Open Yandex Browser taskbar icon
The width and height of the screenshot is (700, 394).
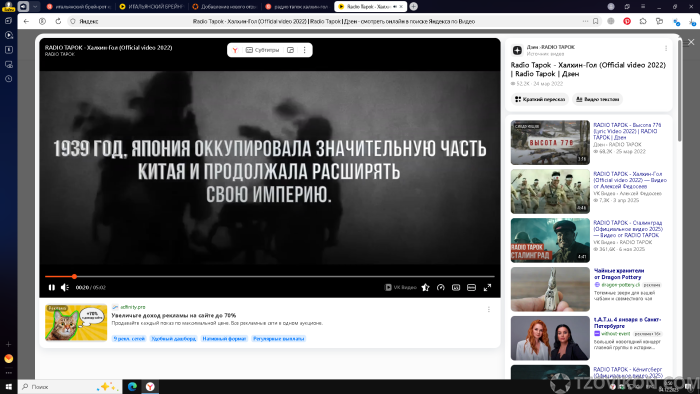click(150, 386)
